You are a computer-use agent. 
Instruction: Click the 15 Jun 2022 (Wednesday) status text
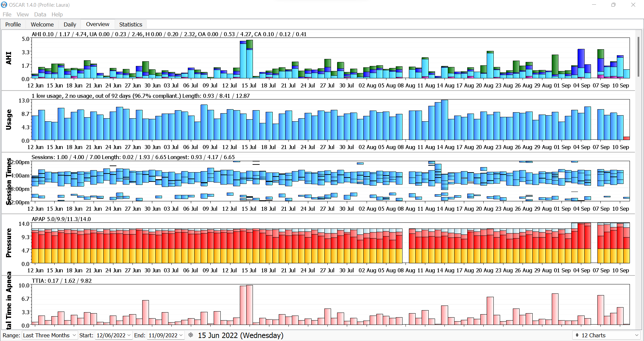point(240,335)
